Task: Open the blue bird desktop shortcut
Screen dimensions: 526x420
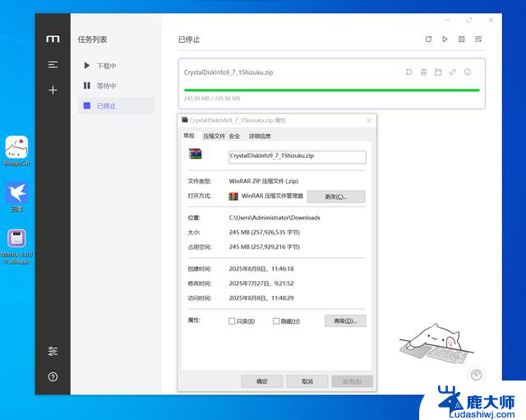Action: pos(16,197)
